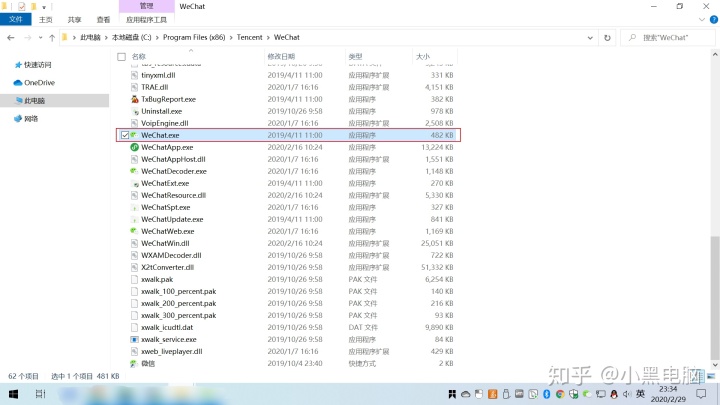Click the 管理 contextual tab header

point(146,6)
